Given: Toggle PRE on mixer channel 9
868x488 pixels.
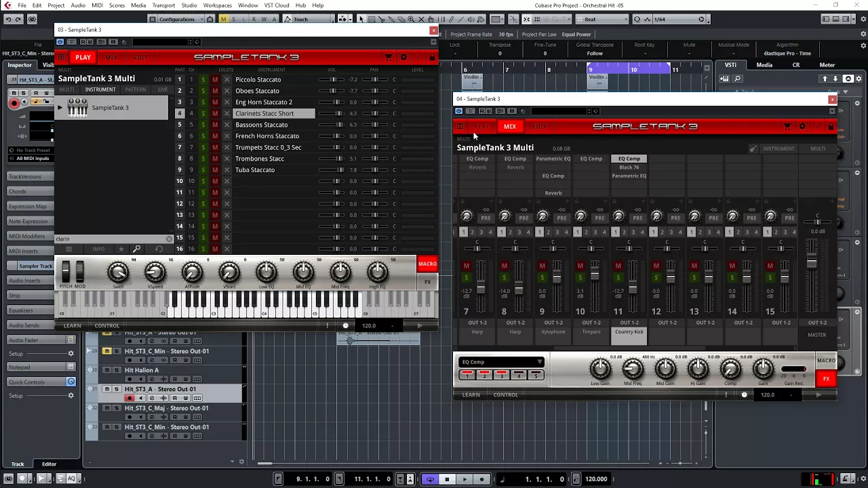Looking at the screenshot, I should pos(561,218).
